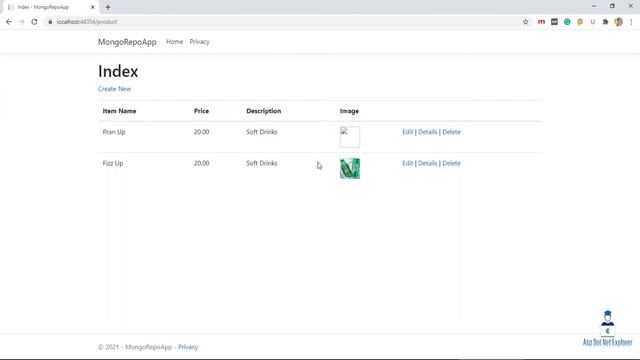The image size is (640, 360).
Task: Click the green bottle thumbnail for Fizz Up
Action: tap(350, 169)
